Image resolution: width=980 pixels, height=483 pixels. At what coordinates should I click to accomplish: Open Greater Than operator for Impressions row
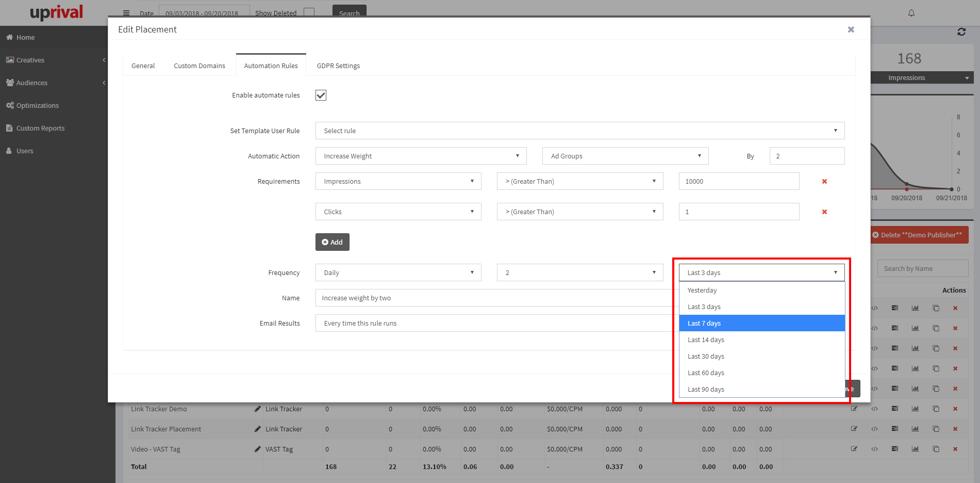click(x=580, y=181)
